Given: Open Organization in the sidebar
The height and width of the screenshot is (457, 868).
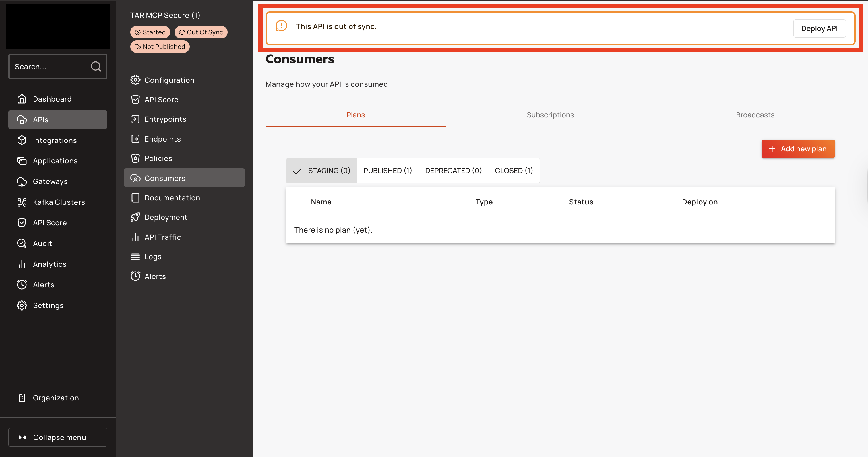Looking at the screenshot, I should coord(56,398).
